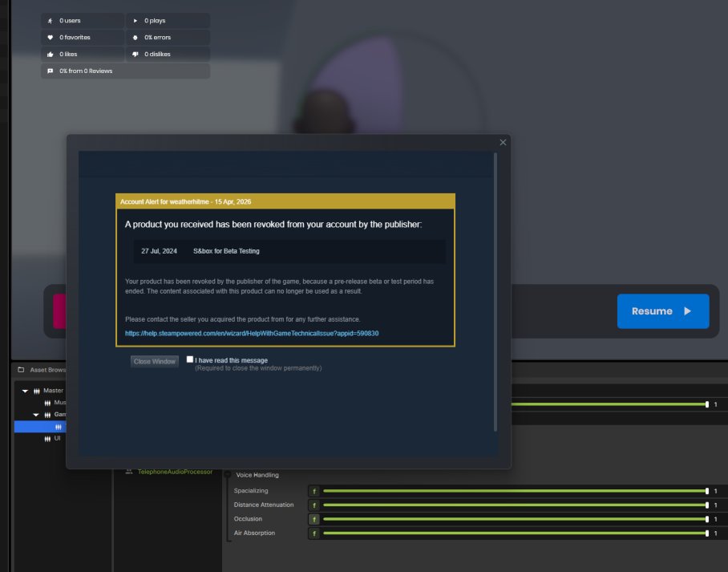Open the steampowered help wizard link

pyautogui.click(x=252, y=333)
